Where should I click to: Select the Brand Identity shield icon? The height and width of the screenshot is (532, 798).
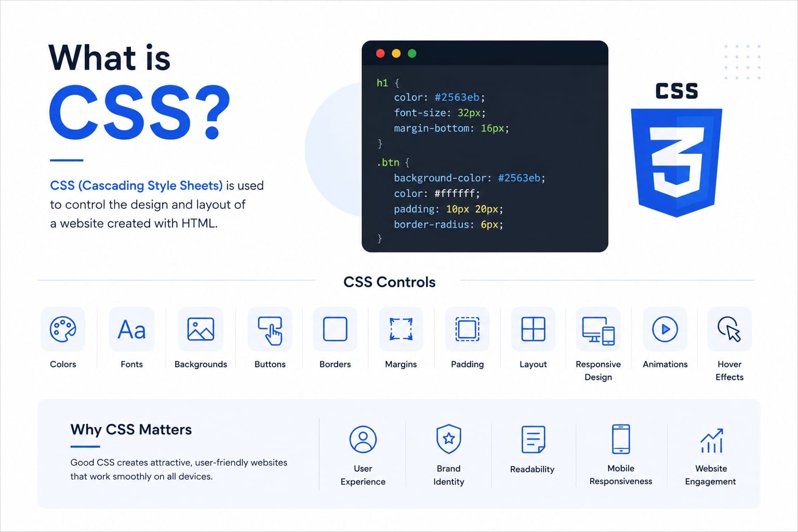(449, 439)
